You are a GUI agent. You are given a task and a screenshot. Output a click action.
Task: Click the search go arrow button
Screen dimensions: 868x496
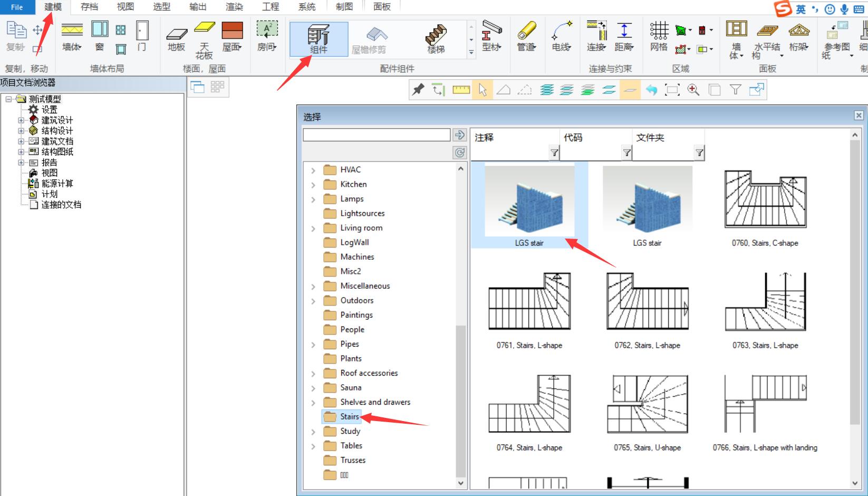tap(460, 135)
